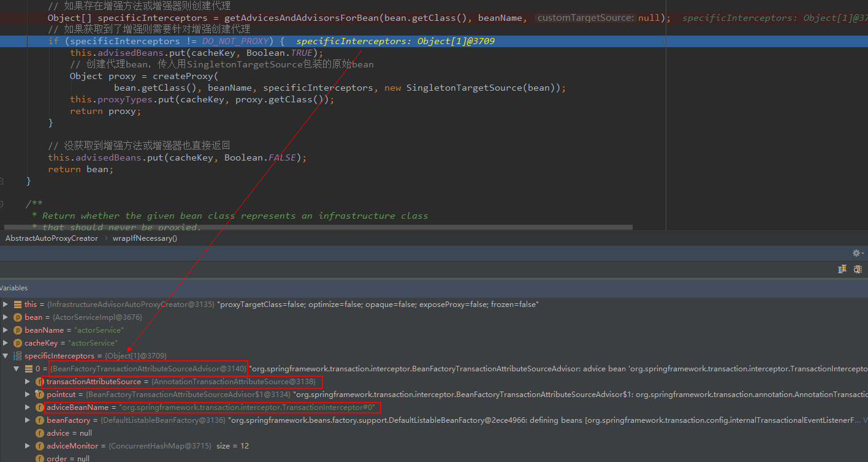Click the '{InfrastructureAdvisorAutoProxyCreator@3135}' value
Image resolution: width=868 pixels, height=462 pixels.
tap(131, 305)
